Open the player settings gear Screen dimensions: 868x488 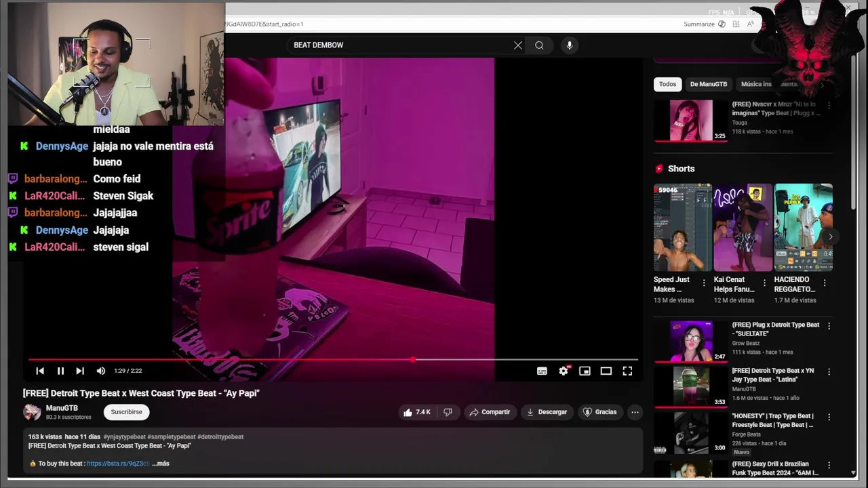(564, 371)
